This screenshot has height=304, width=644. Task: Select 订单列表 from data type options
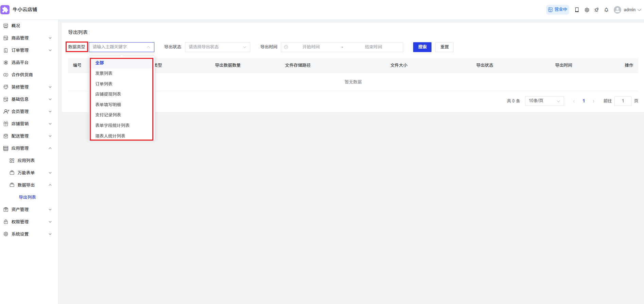pyautogui.click(x=104, y=84)
